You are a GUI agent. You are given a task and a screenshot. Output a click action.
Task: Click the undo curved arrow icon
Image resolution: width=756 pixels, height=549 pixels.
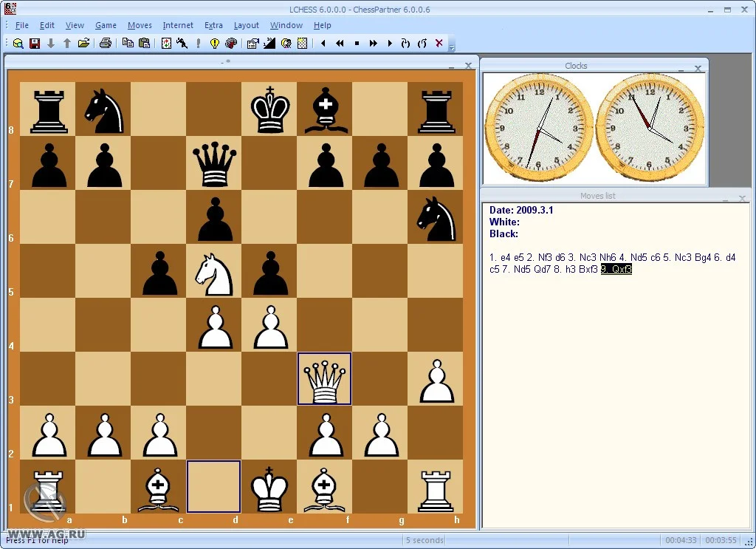[422, 44]
